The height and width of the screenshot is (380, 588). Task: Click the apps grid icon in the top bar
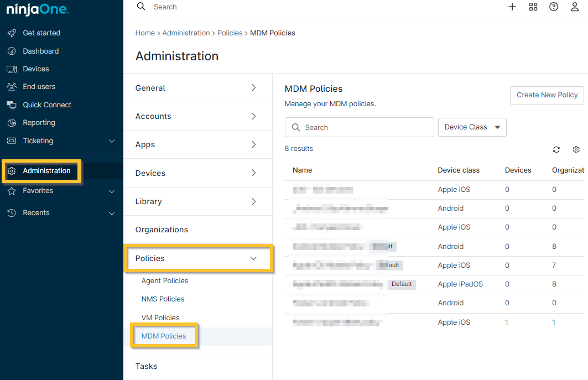tap(533, 7)
